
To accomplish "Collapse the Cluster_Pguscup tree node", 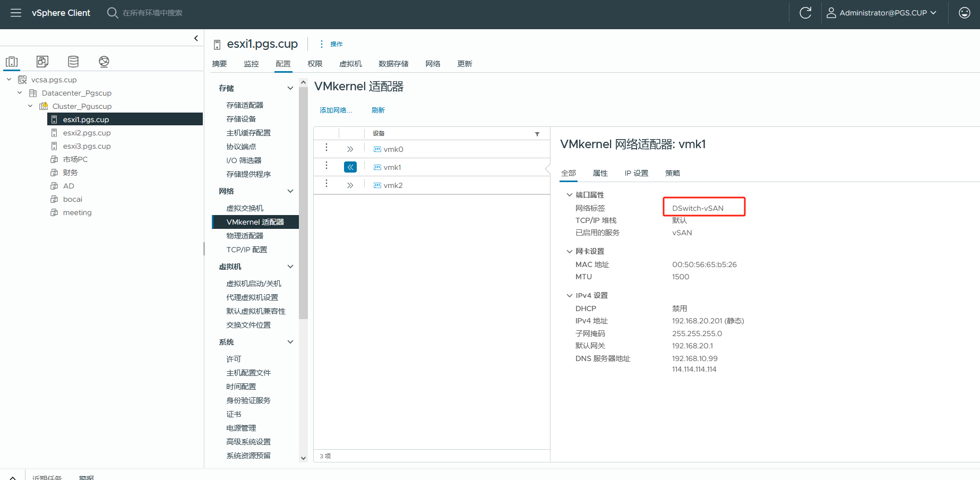I will (x=30, y=106).
